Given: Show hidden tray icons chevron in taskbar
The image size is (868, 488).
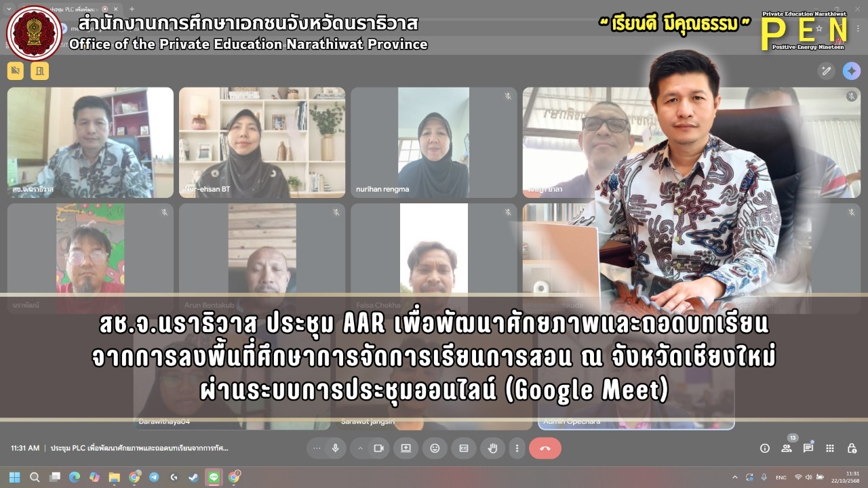Looking at the screenshot, I should [735, 477].
